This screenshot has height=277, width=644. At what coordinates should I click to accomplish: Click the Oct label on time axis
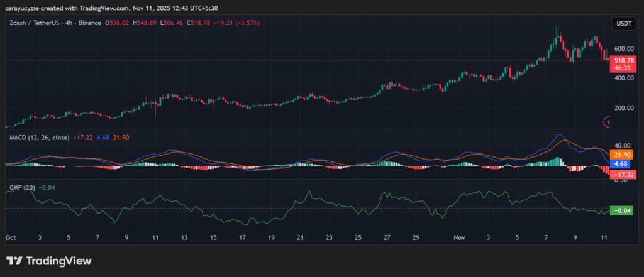[10, 239]
